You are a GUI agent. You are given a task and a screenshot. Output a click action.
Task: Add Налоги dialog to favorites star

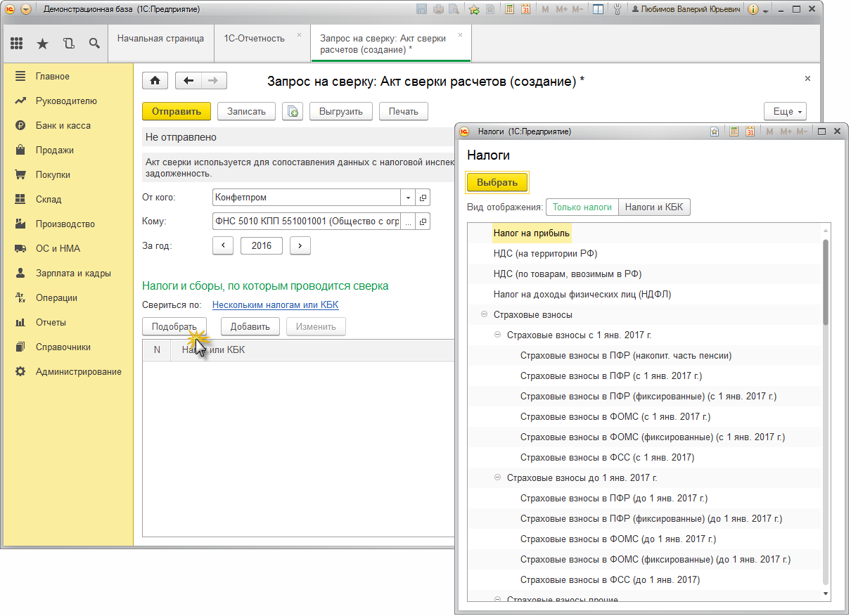pyautogui.click(x=715, y=131)
